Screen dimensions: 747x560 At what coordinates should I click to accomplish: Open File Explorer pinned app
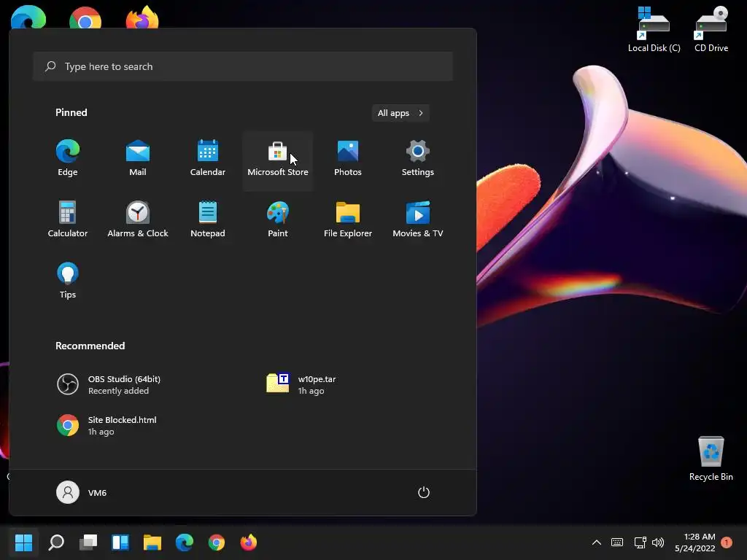[348, 220]
